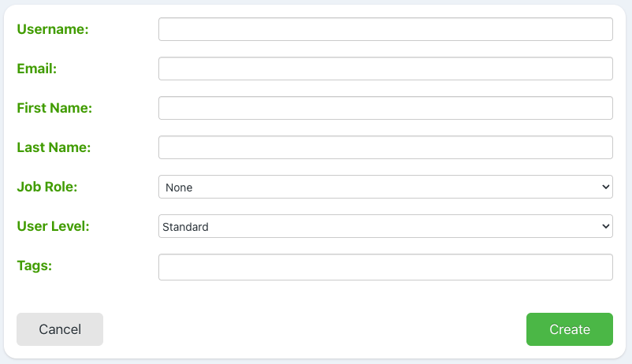The width and height of the screenshot is (632, 364).
Task: Select the First Name input field
Action: point(385,108)
